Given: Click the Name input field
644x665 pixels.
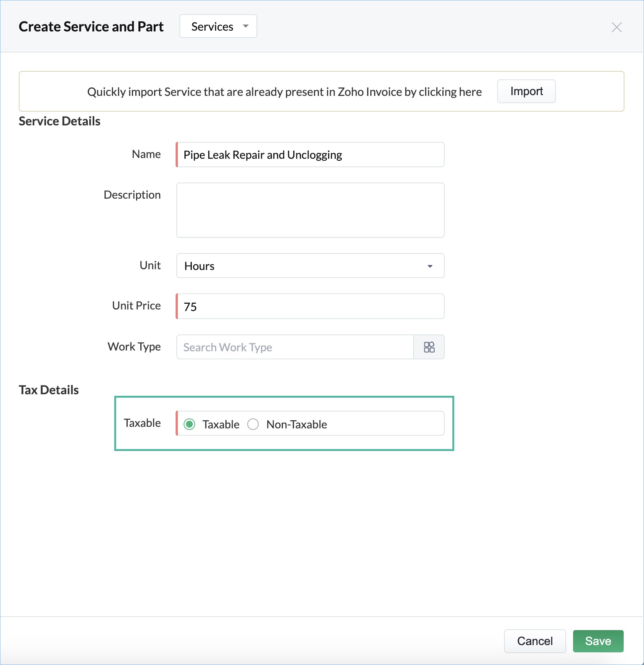Looking at the screenshot, I should (x=310, y=155).
